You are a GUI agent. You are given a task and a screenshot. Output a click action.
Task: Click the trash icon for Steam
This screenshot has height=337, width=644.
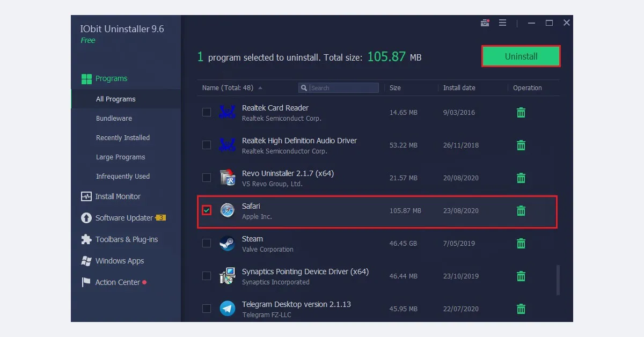click(x=521, y=244)
